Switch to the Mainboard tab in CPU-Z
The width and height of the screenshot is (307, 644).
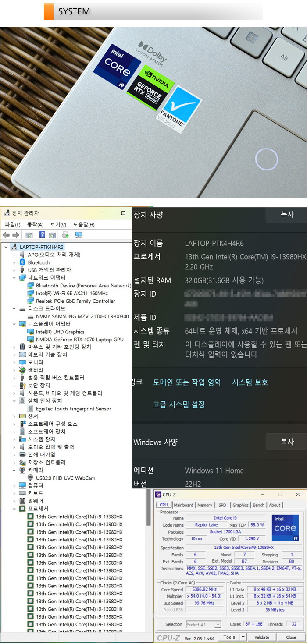183,505
